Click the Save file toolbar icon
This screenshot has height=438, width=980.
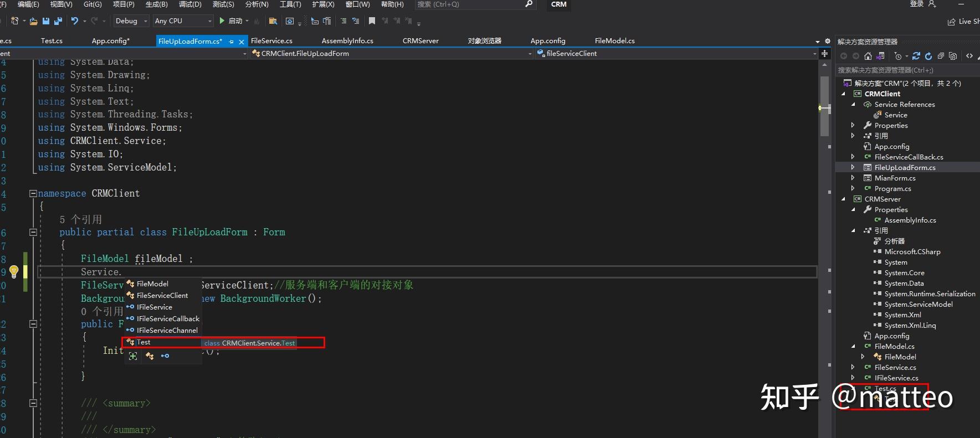point(46,20)
